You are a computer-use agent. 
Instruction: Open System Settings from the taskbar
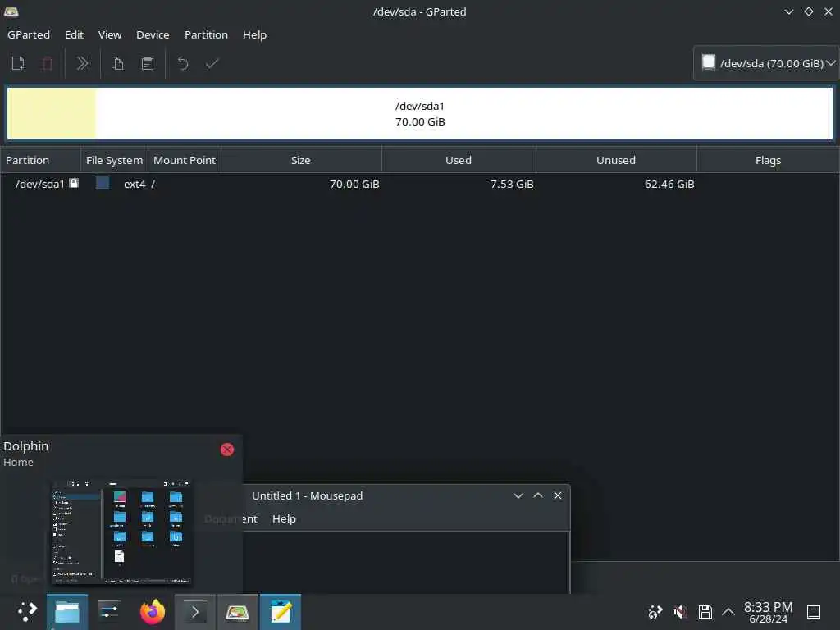click(x=109, y=612)
